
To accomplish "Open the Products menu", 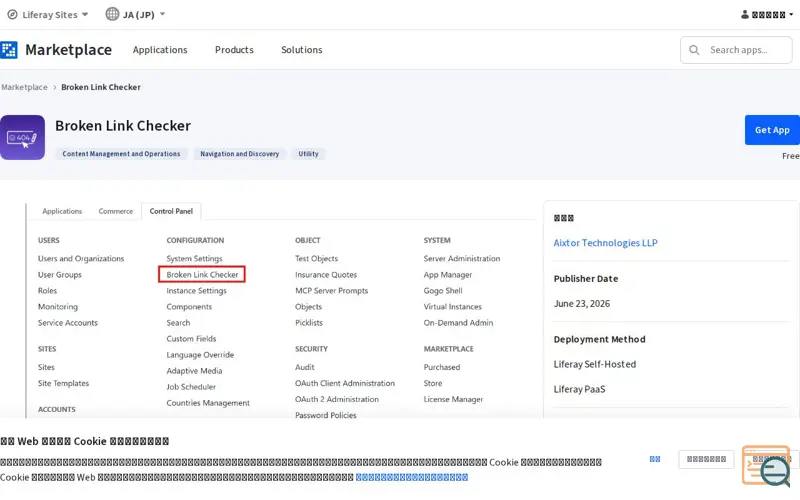I will tap(234, 50).
